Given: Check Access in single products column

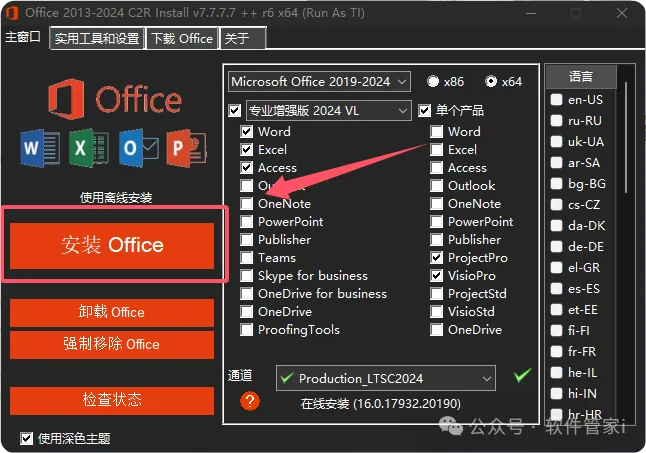Looking at the screenshot, I should tap(437, 168).
